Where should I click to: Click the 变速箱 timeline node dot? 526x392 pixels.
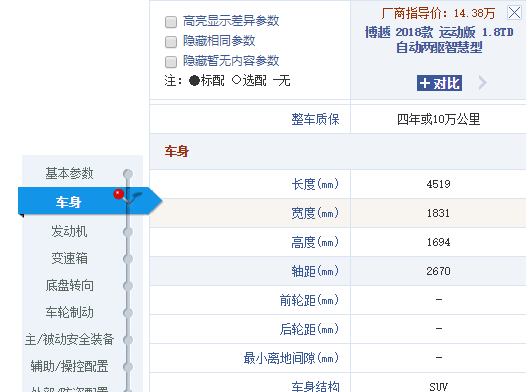tap(128, 259)
